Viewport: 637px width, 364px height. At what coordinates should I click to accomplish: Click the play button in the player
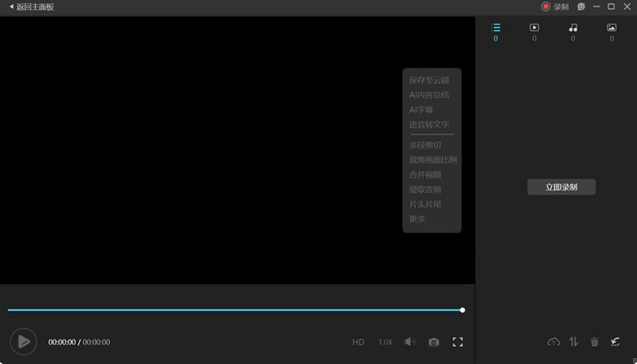[23, 342]
